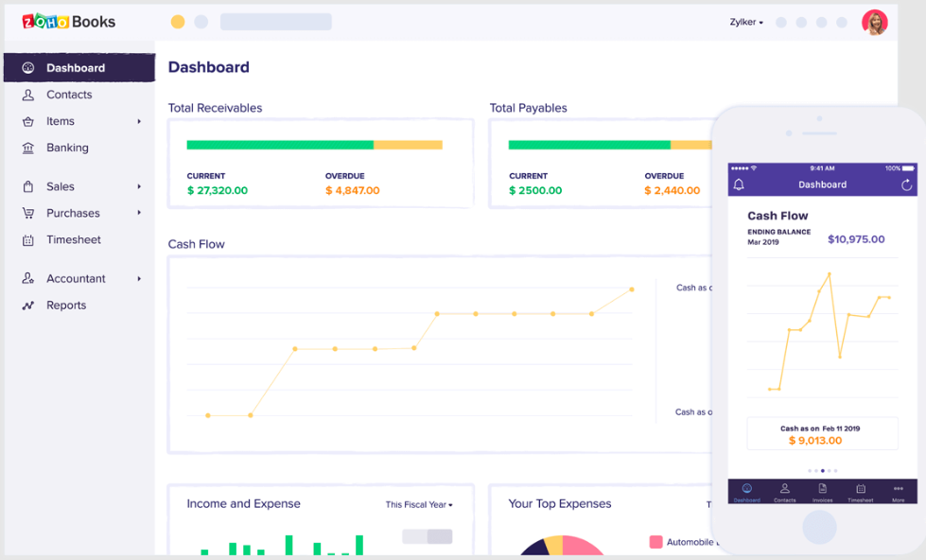Click Receivables overdue amount $4,847.00
The image size is (926, 560).
(353, 190)
